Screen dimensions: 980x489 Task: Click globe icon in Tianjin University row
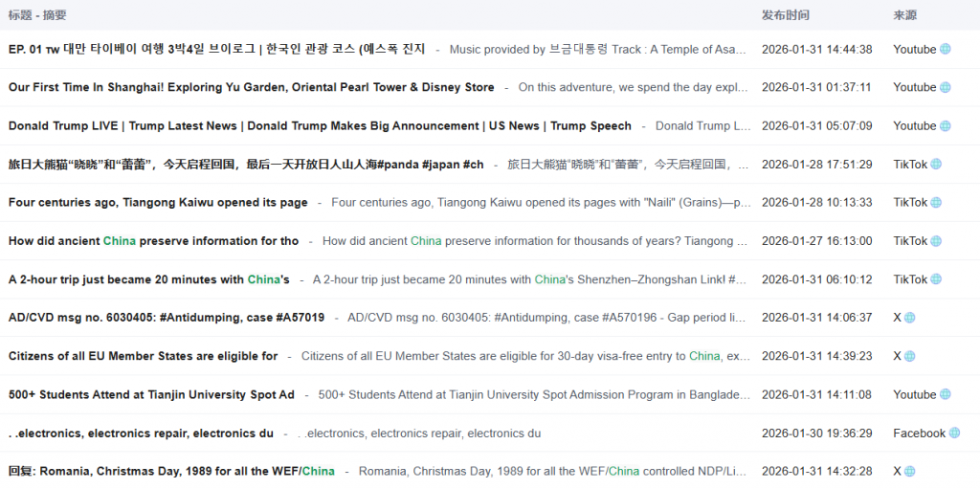click(946, 394)
